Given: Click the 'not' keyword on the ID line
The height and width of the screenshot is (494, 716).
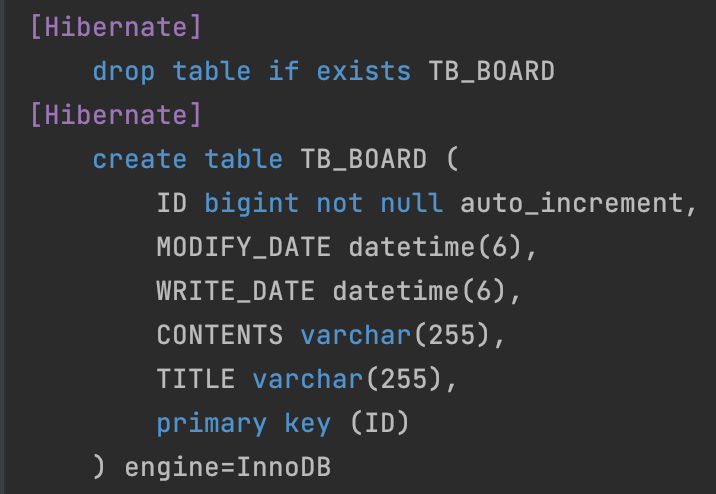Looking at the screenshot, I should (340, 203).
